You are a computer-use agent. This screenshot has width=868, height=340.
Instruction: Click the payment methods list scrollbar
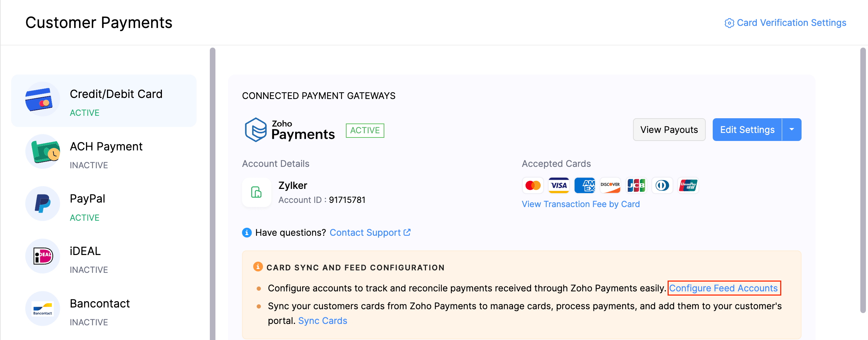212,192
